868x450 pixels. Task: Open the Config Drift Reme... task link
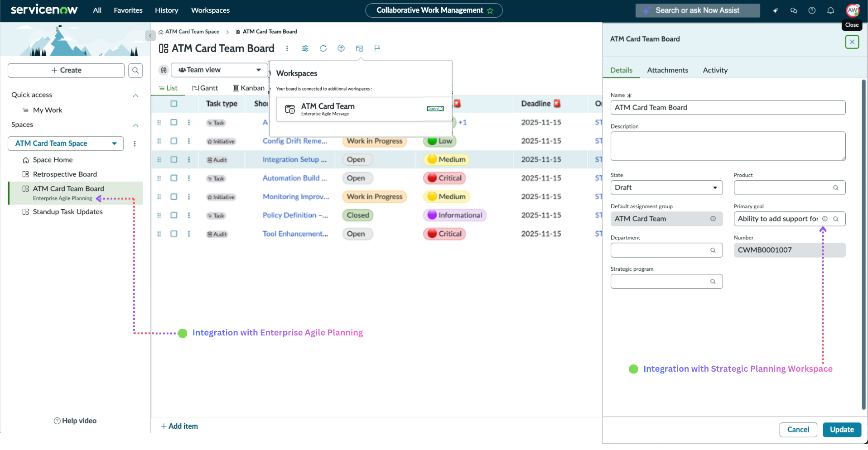click(294, 141)
